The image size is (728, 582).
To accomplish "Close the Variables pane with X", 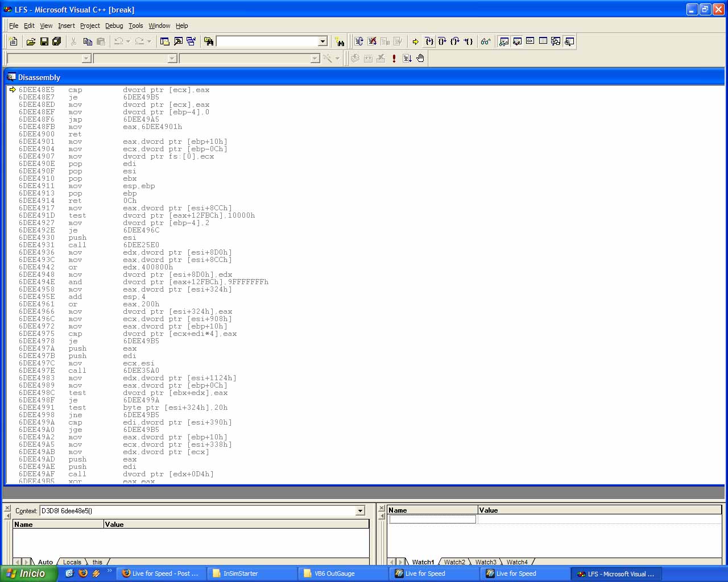I will [7, 508].
